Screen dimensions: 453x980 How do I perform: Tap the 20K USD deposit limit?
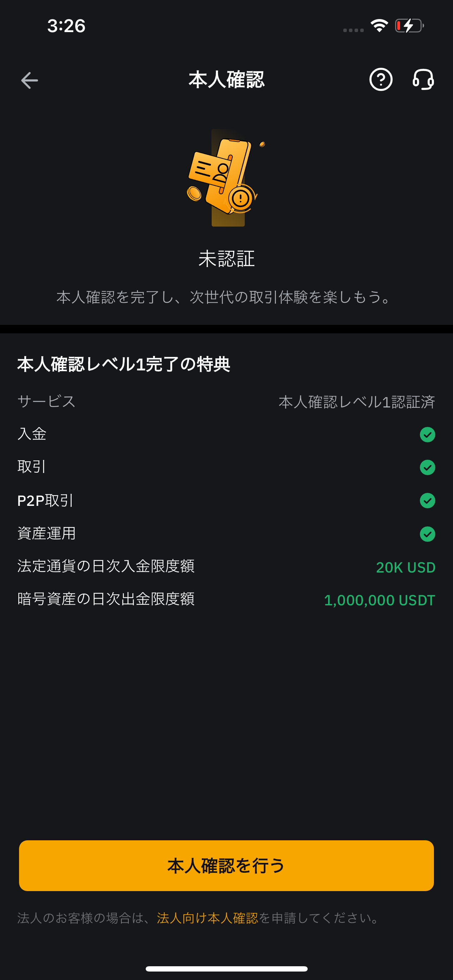(405, 567)
